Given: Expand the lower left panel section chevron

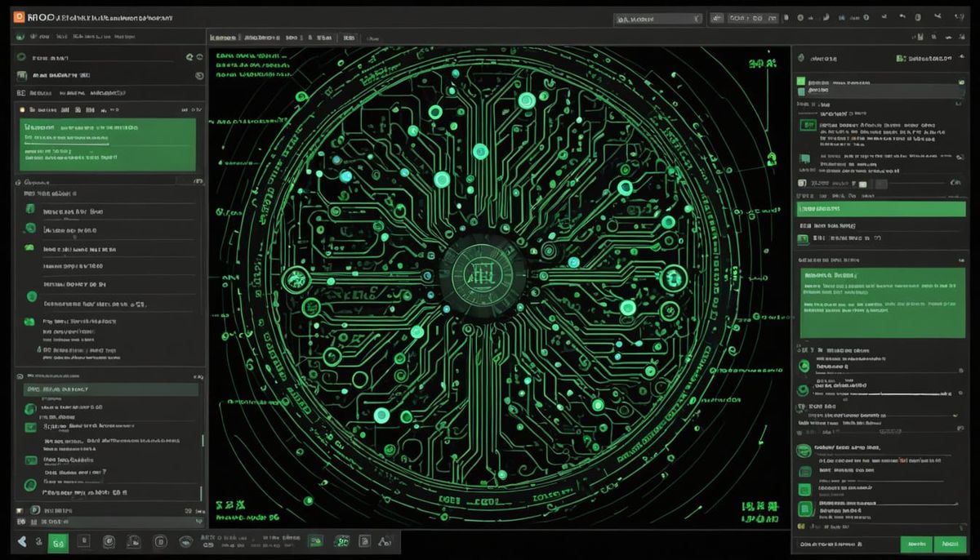Looking at the screenshot, I should tap(197, 376).
